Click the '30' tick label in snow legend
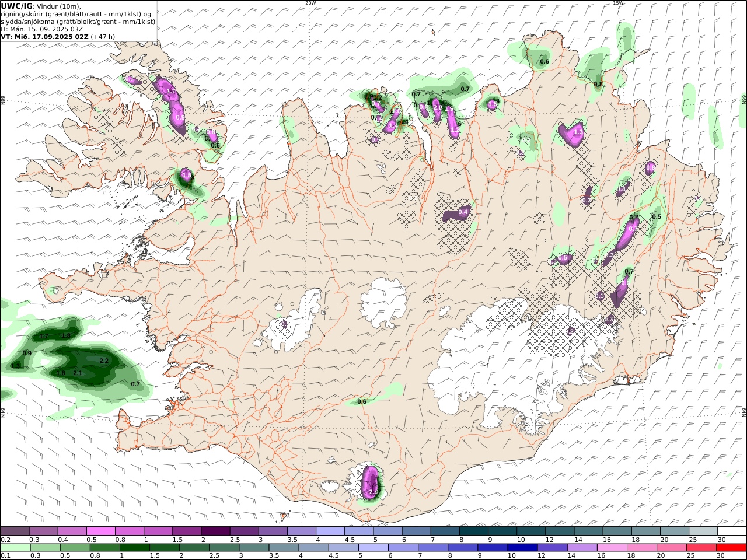Image resolution: width=747 pixels, height=560 pixels. 721,540
